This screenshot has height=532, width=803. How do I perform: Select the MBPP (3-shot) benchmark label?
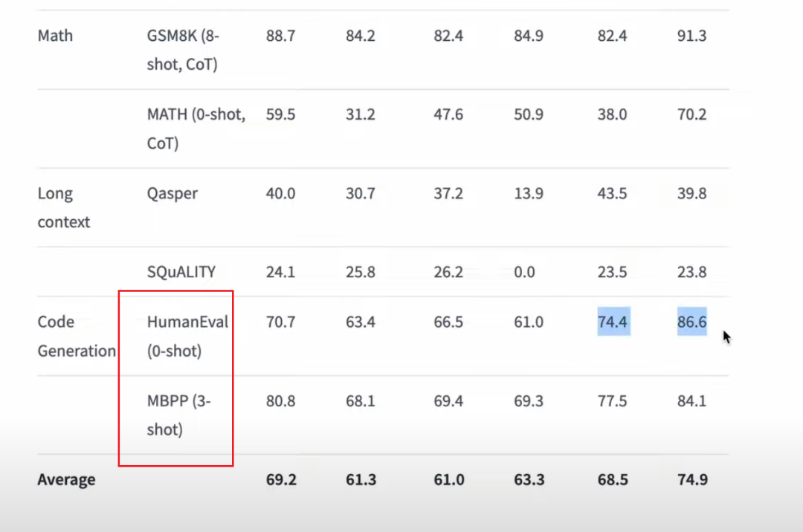point(178,415)
